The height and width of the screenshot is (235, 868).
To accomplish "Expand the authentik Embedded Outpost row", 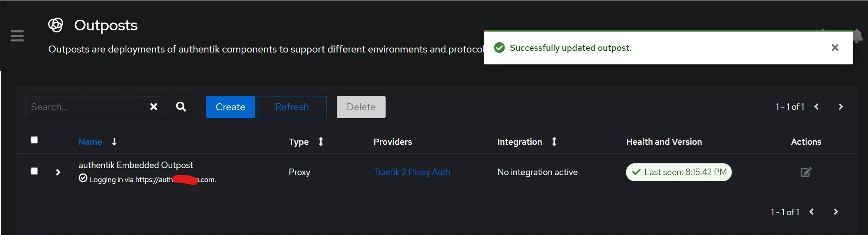I will pos(58,172).
